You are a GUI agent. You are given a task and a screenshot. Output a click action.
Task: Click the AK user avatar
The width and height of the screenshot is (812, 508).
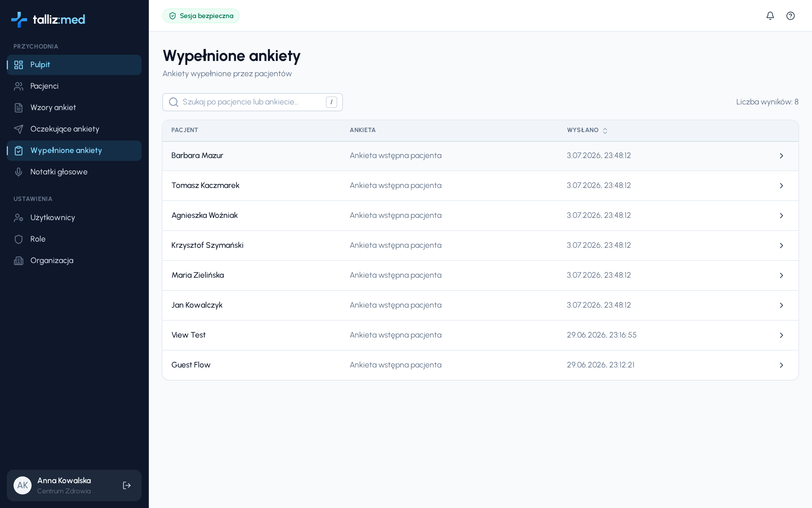pos(23,485)
